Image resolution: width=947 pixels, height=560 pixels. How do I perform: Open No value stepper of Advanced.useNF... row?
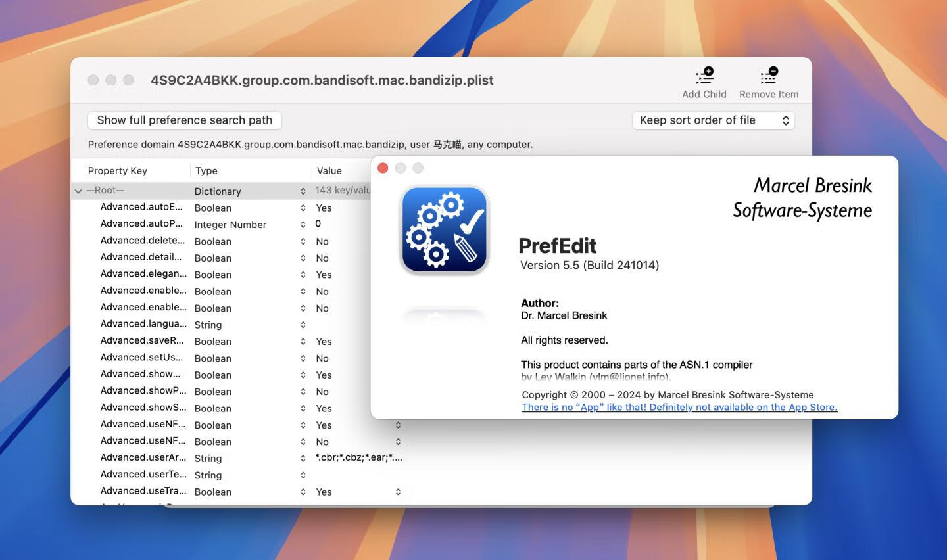[398, 442]
